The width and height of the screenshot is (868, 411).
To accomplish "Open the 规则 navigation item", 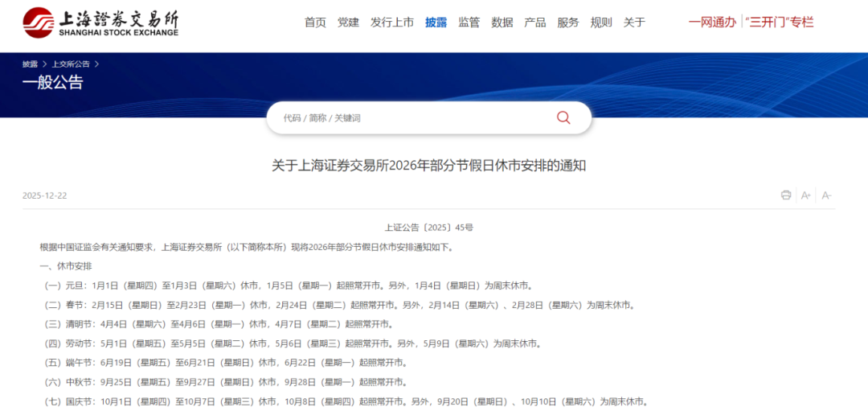I will (600, 23).
